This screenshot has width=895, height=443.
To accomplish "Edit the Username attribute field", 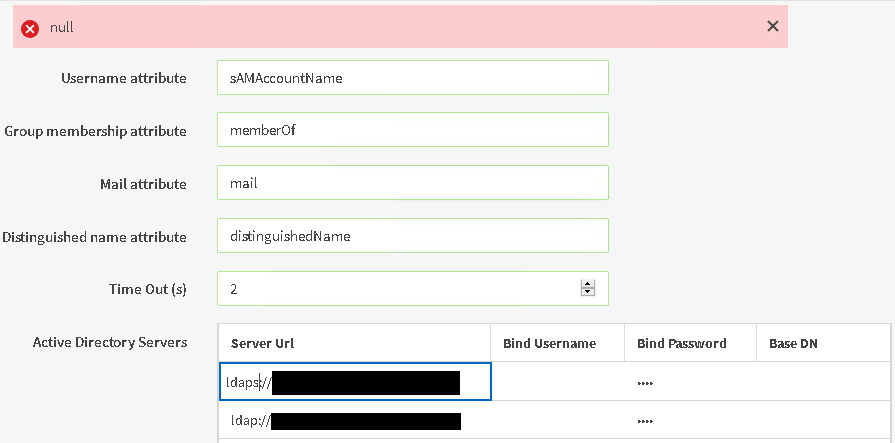I will (413, 78).
